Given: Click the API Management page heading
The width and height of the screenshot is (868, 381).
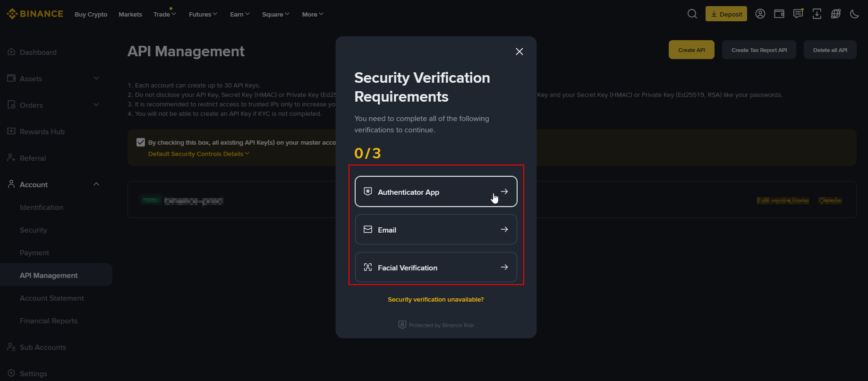Looking at the screenshot, I should click(186, 51).
